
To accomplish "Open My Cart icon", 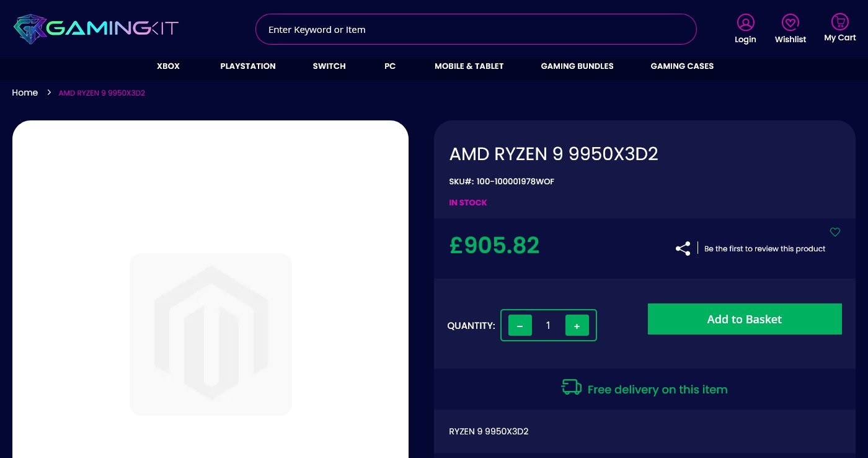I will (x=839, y=22).
